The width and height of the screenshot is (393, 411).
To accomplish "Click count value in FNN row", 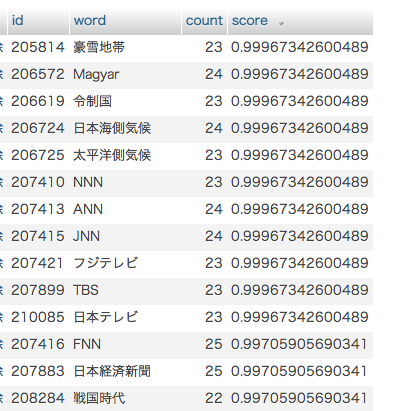I will pos(214,344).
